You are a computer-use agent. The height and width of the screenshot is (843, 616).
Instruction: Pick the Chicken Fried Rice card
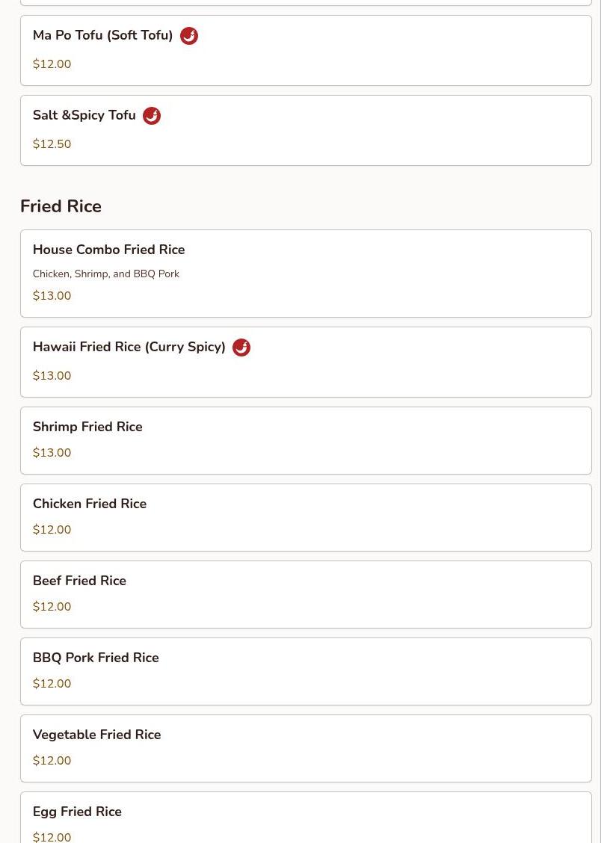coord(306,518)
